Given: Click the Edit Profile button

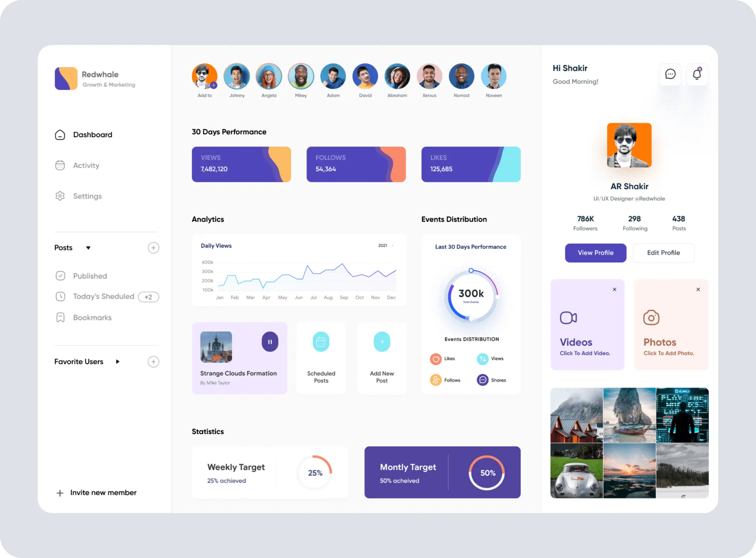Looking at the screenshot, I should 663,253.
